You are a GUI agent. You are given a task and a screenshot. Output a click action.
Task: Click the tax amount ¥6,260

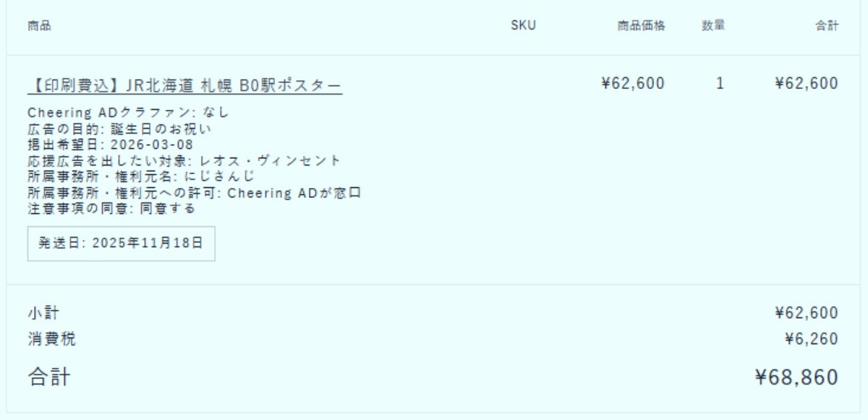pos(812,339)
